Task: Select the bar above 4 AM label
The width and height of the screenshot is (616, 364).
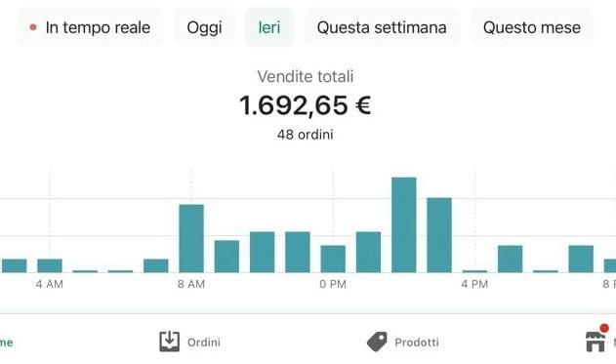Action: 50,265
